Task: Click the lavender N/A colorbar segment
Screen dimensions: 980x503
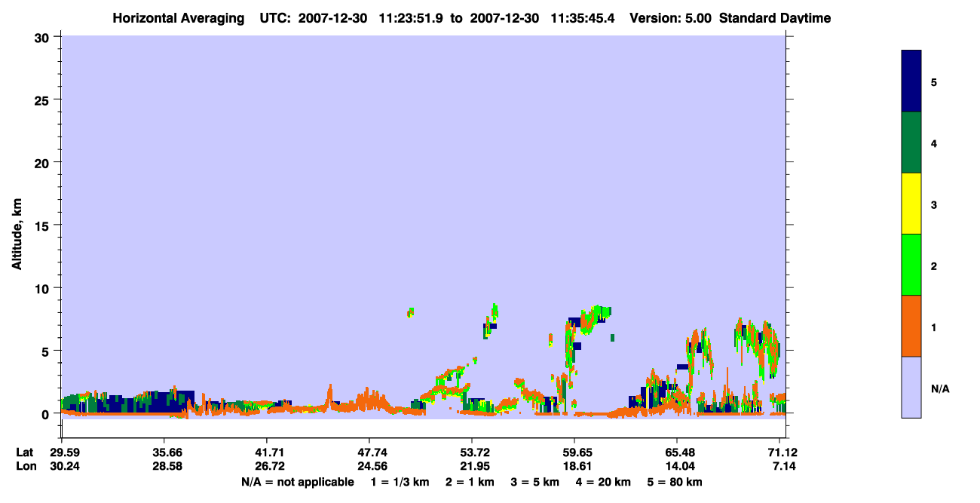Action: [911, 387]
